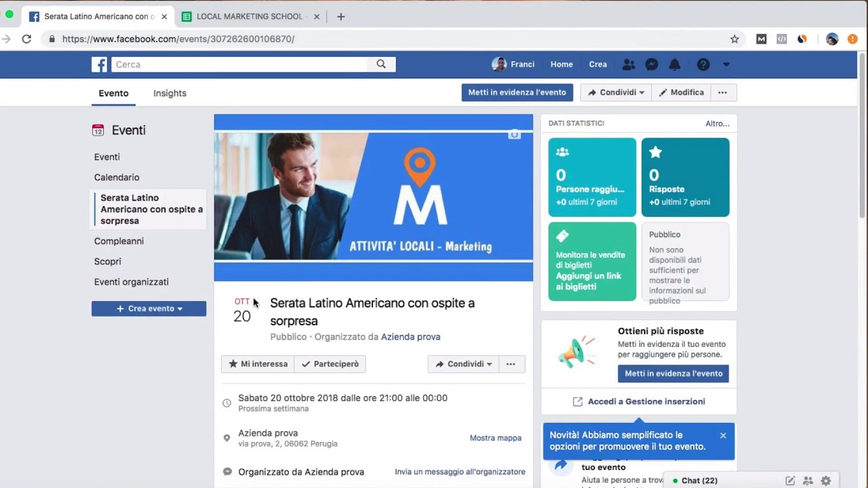Open a new browser tab

pos(341,16)
